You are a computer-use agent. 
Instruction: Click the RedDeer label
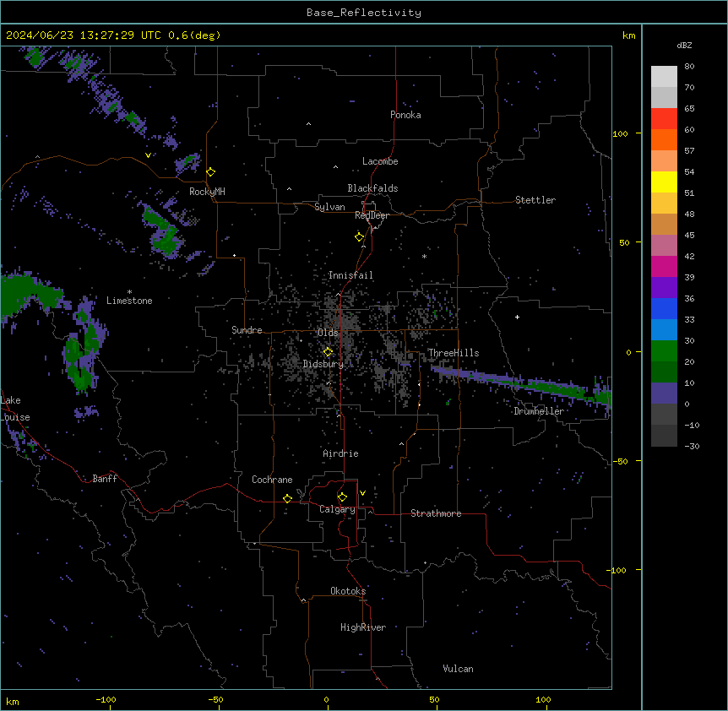coord(372,215)
